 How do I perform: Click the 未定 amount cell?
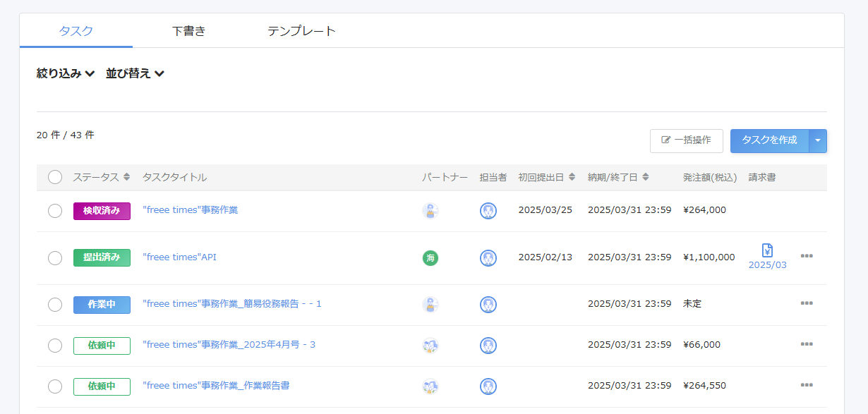tap(692, 303)
